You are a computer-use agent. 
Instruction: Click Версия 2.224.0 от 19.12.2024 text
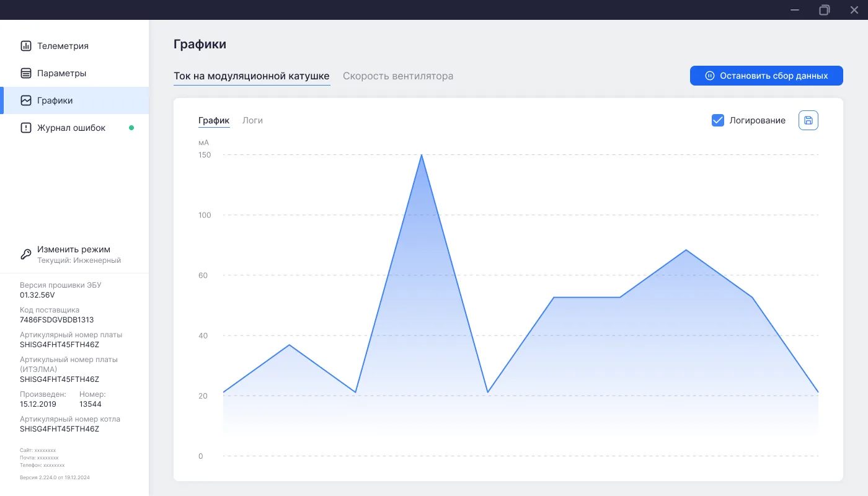(55, 478)
